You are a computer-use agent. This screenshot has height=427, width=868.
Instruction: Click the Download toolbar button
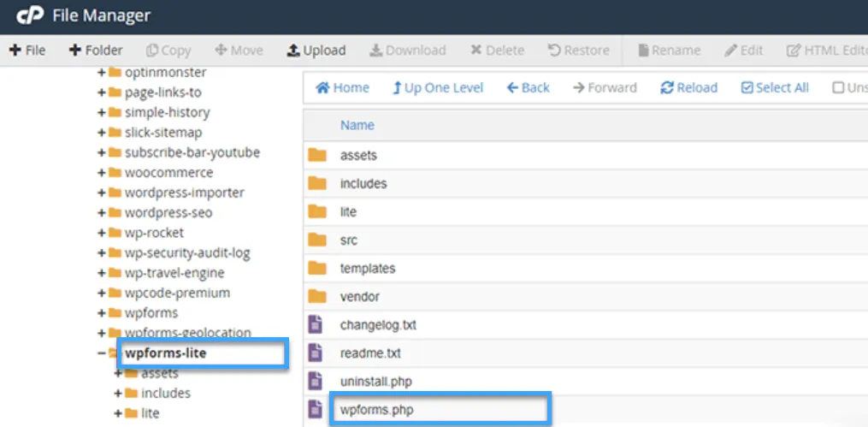pos(407,50)
